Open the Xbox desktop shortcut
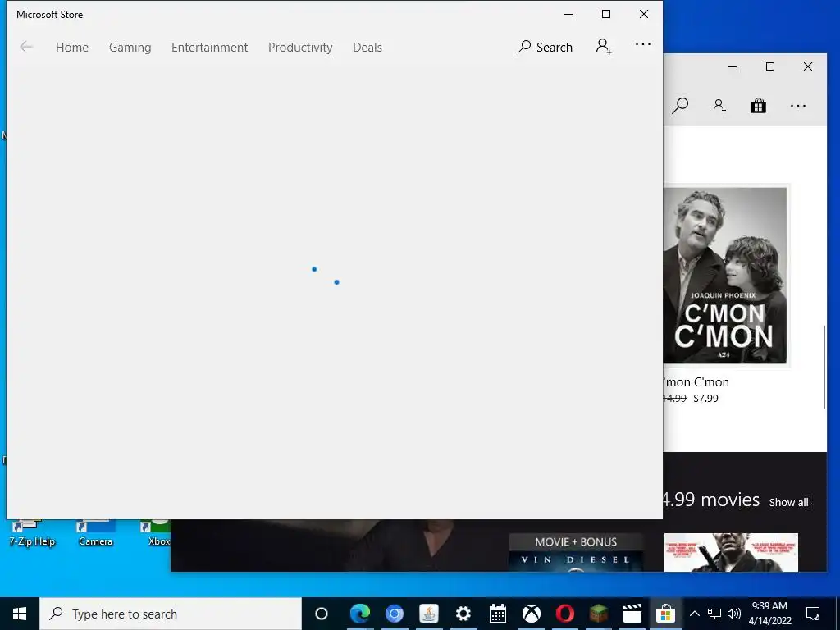 click(x=157, y=533)
